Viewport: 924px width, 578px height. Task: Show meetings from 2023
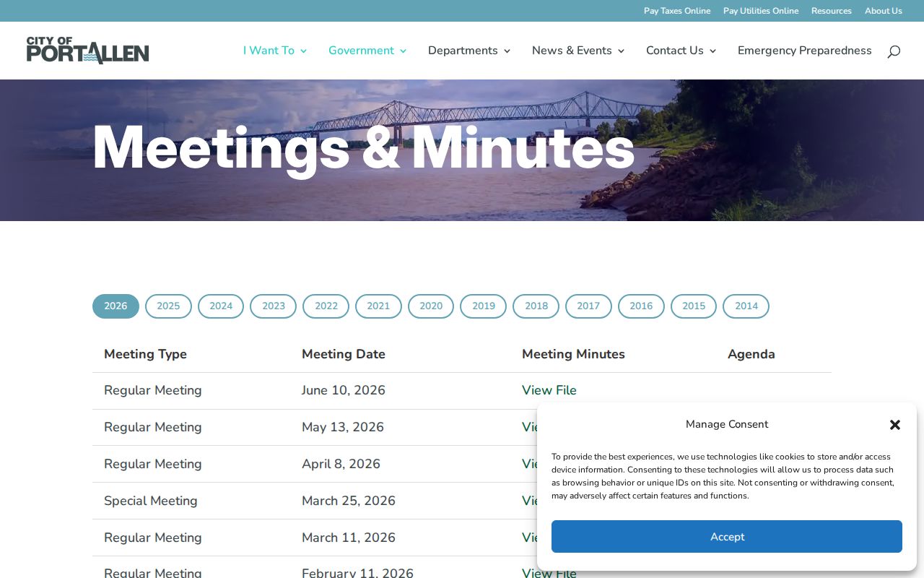(x=274, y=306)
